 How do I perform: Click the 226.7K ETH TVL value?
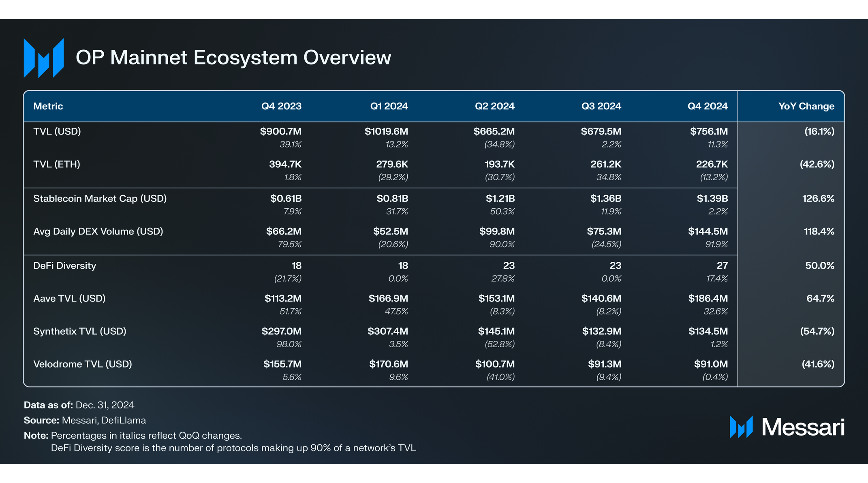pos(712,164)
